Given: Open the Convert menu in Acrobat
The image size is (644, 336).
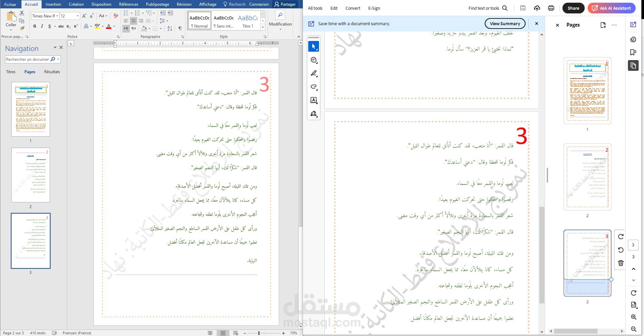Looking at the screenshot, I should pos(353,8).
